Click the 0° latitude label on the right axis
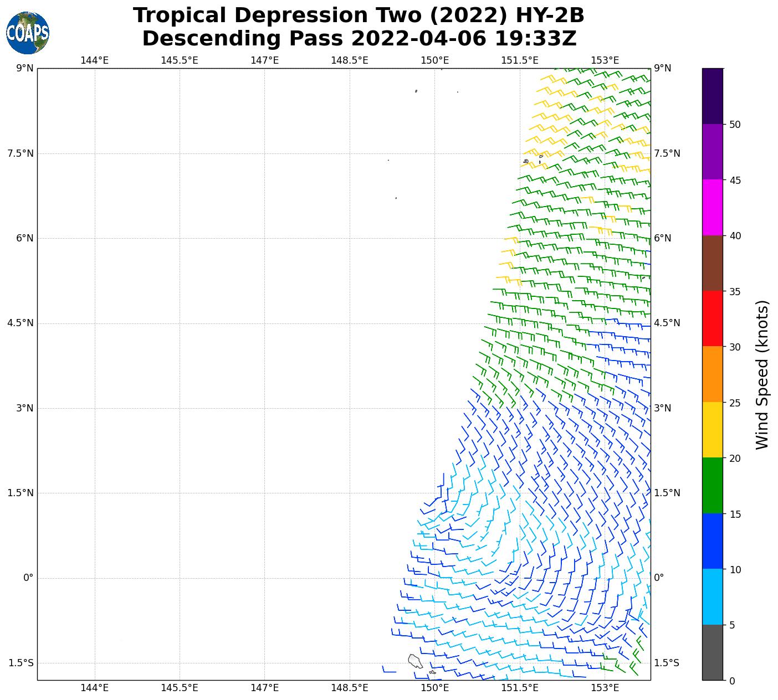778x700 pixels. coord(659,578)
